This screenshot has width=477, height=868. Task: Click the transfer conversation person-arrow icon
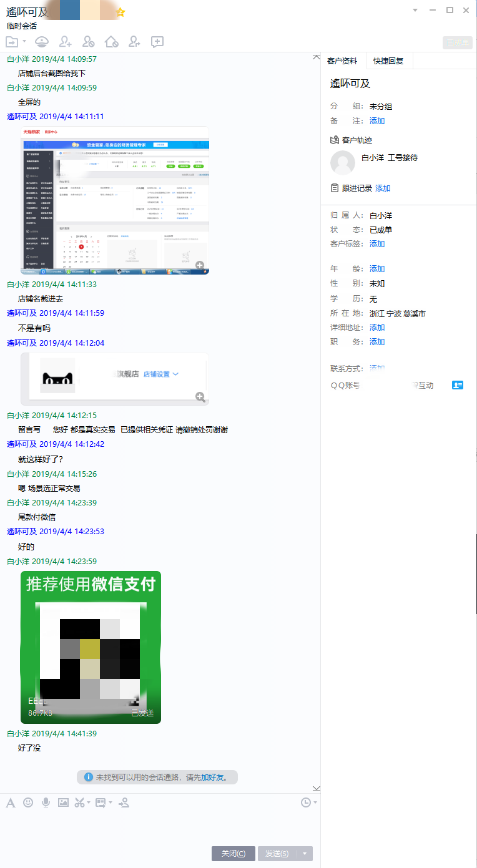pos(135,42)
